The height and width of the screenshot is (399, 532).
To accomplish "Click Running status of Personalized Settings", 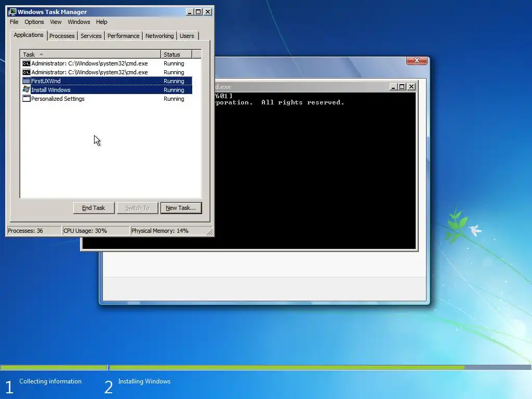I will 174,99.
